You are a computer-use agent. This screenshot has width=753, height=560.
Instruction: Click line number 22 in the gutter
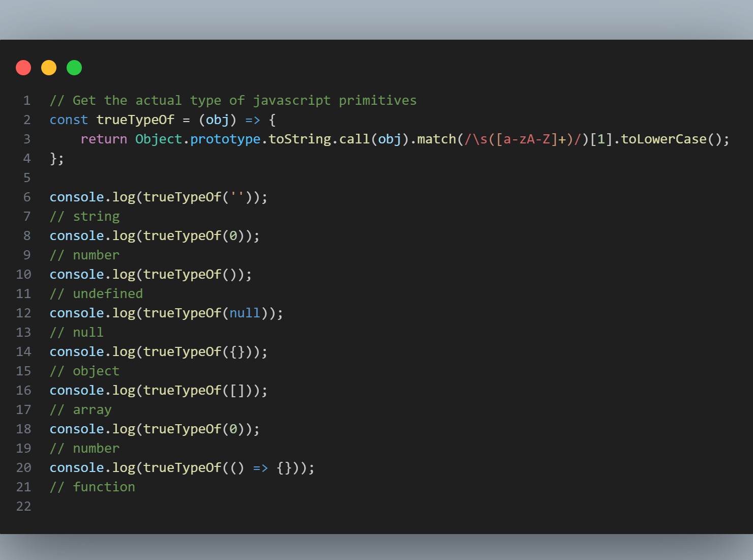23,507
